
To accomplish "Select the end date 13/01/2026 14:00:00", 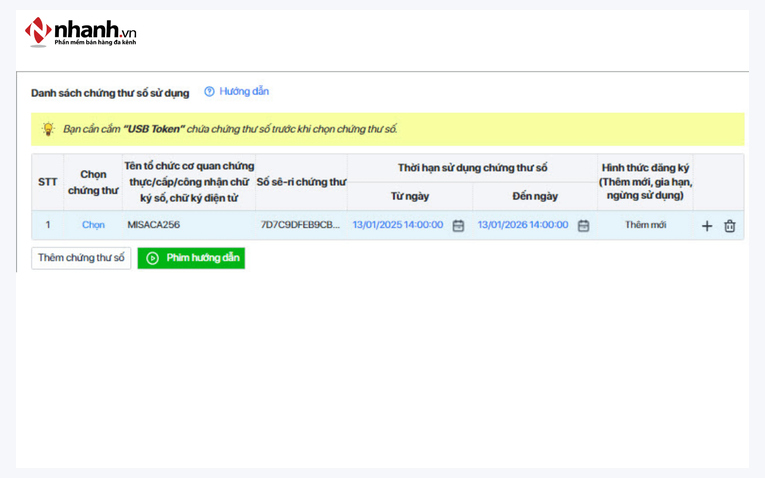I will pyautogui.click(x=523, y=225).
